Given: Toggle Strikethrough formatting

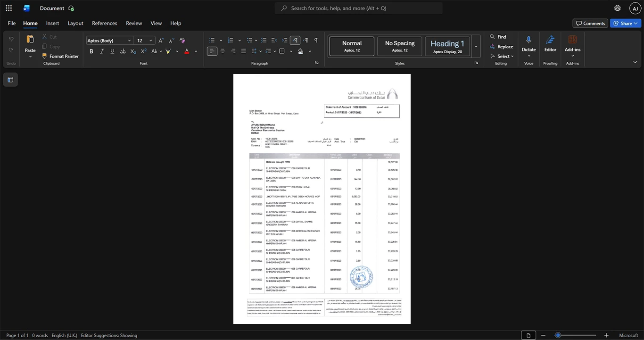Looking at the screenshot, I should (x=123, y=51).
